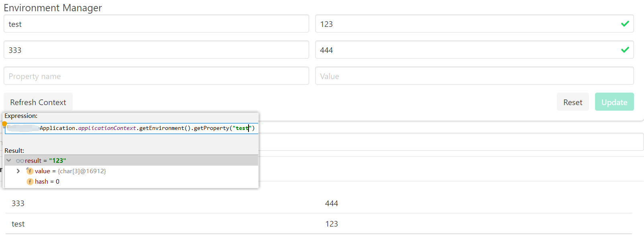This screenshot has height=237, width=644.
Task: Expand the value char array node
Action: point(18,171)
